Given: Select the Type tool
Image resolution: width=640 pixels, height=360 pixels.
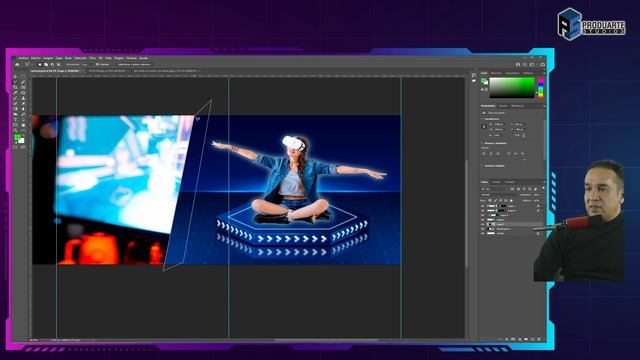Looking at the screenshot, I should tap(16, 119).
